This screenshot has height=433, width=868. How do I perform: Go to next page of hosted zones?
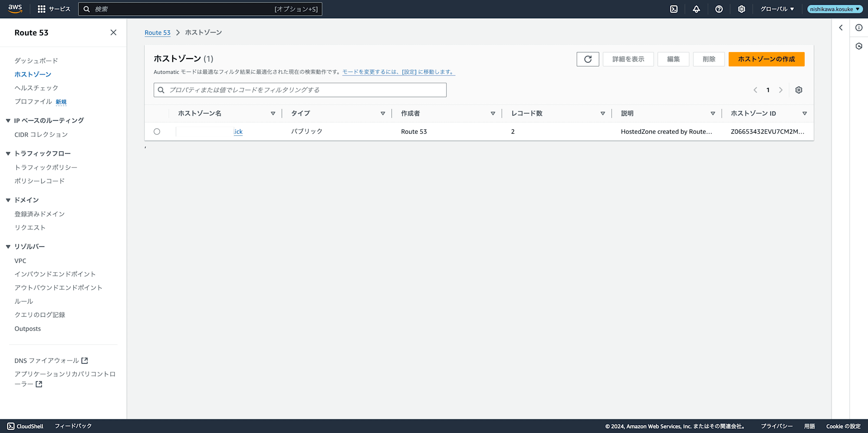click(x=780, y=90)
